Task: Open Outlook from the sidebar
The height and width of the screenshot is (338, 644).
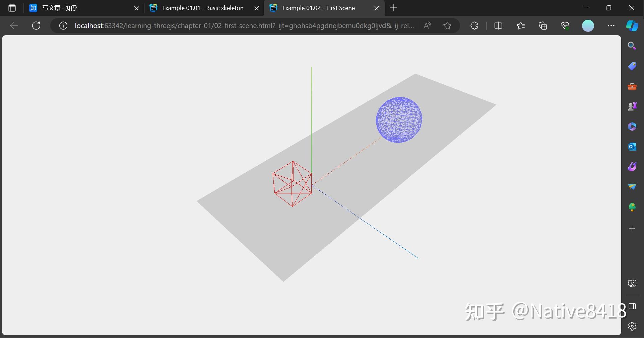Action: (632, 147)
